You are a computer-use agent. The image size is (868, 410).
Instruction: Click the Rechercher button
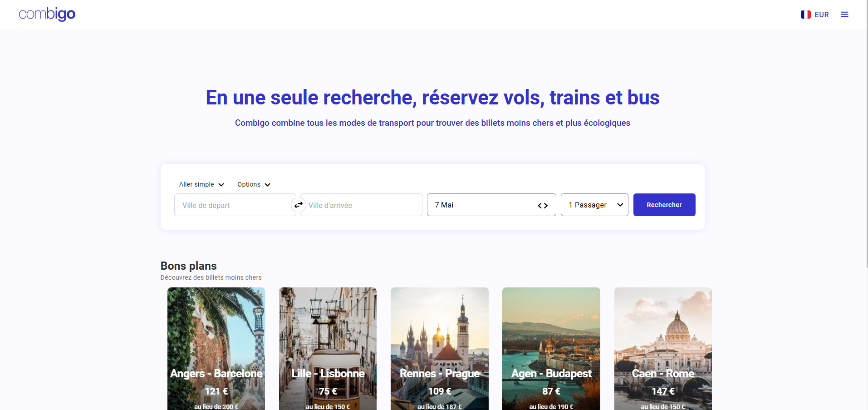[664, 205]
